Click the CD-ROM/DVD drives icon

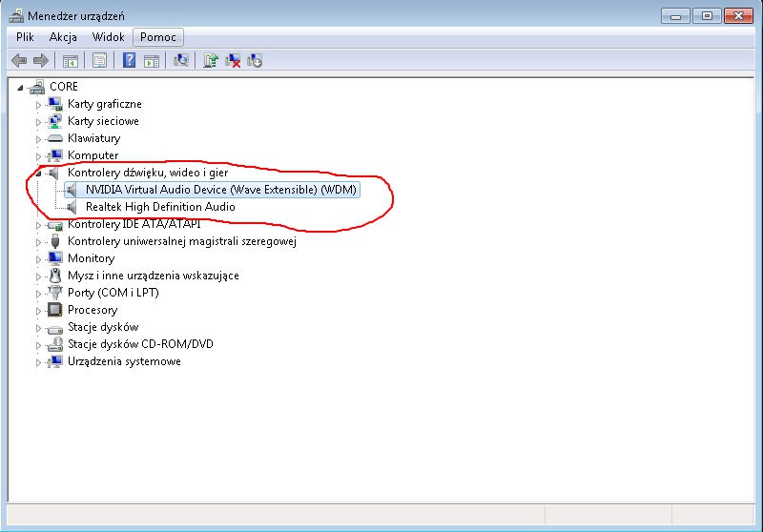point(55,344)
